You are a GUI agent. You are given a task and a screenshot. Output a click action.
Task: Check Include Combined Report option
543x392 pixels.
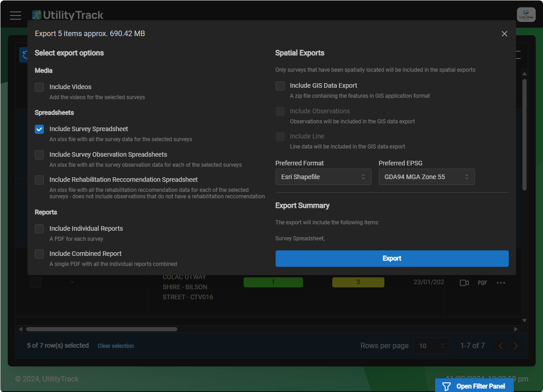[39, 254]
